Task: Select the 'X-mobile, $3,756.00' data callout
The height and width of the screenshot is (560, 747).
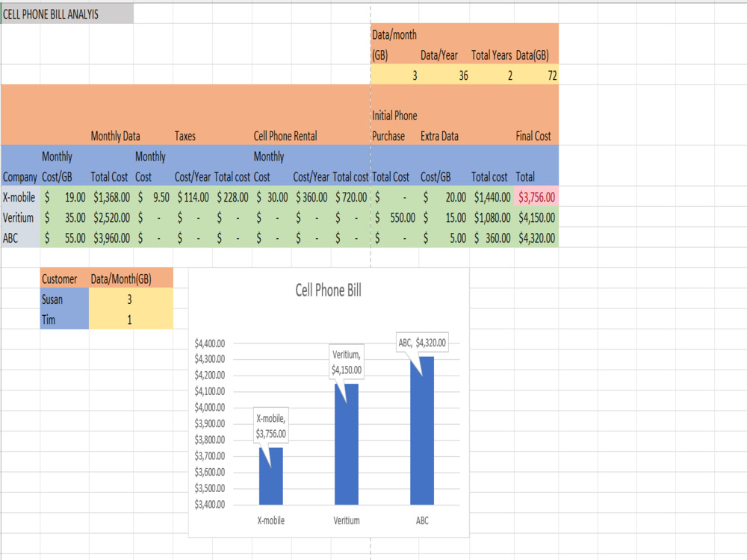Action: click(x=270, y=426)
